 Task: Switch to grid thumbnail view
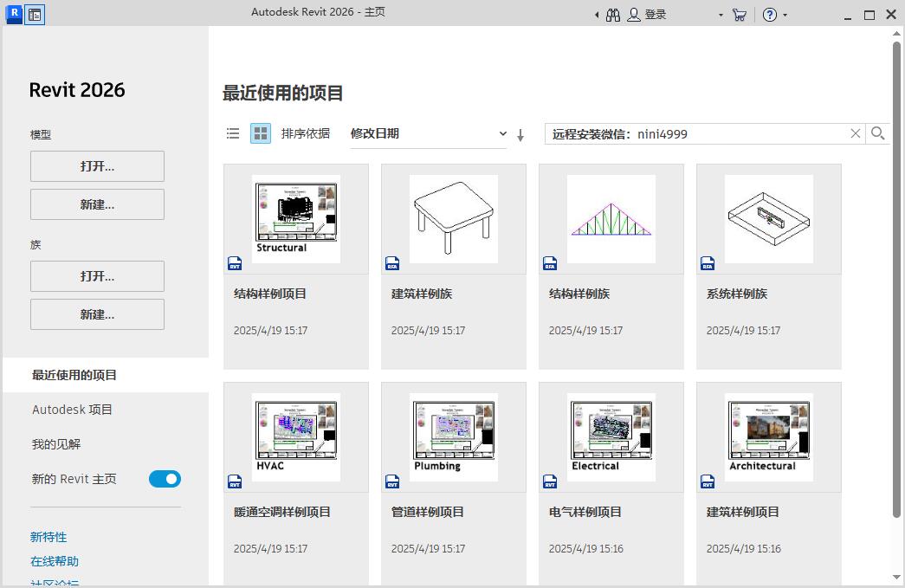click(x=261, y=134)
